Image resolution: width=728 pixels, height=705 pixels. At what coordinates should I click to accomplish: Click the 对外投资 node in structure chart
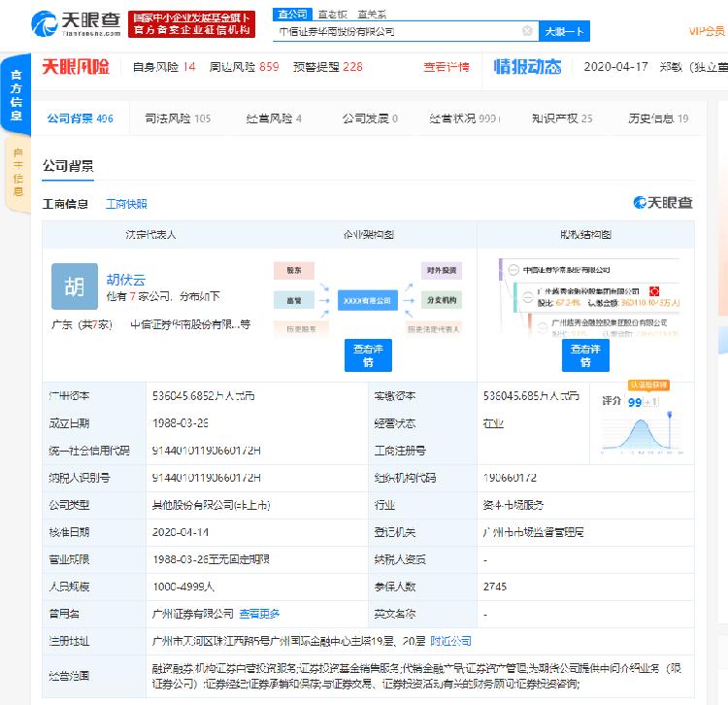click(x=442, y=270)
